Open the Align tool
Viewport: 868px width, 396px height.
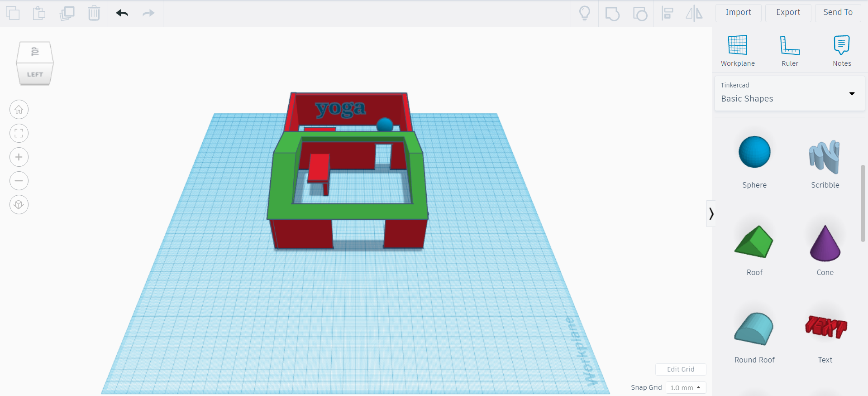pos(668,14)
